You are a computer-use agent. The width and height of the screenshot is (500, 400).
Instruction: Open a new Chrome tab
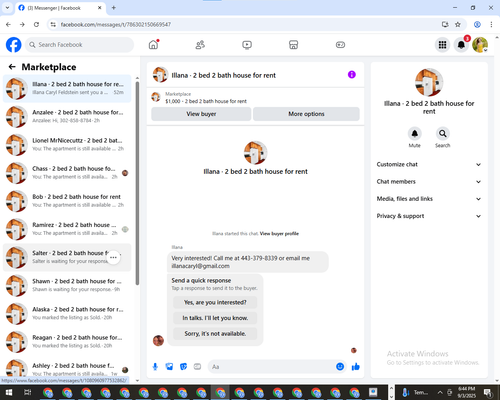coord(114,8)
